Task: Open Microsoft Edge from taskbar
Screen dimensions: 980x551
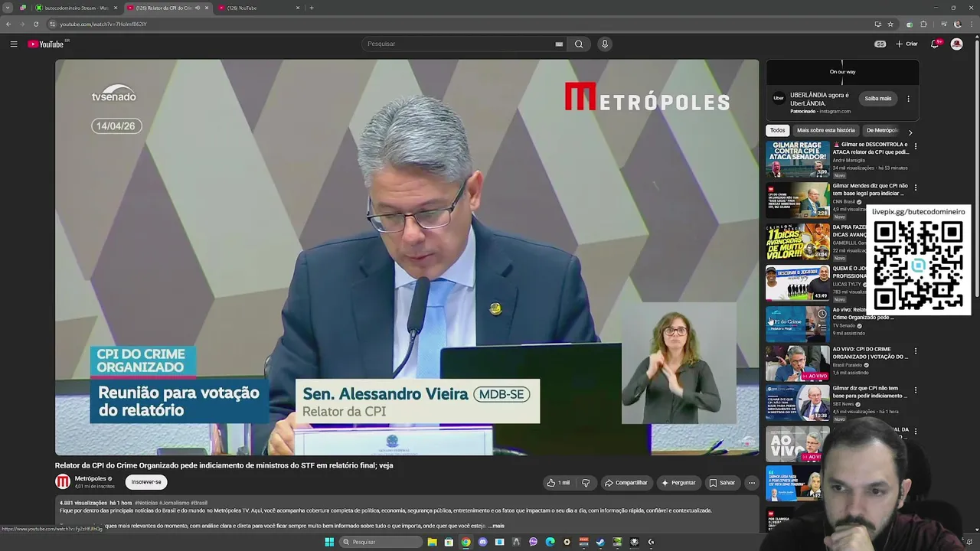Action: click(550, 542)
